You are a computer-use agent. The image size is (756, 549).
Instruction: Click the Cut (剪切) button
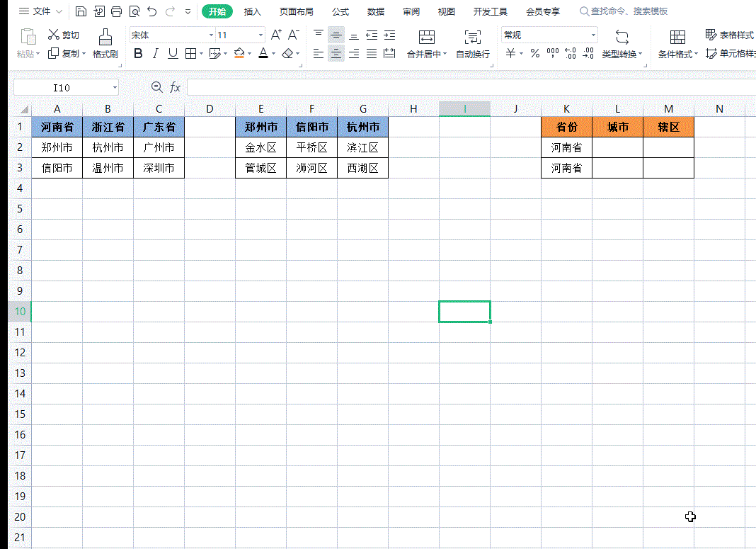64,35
